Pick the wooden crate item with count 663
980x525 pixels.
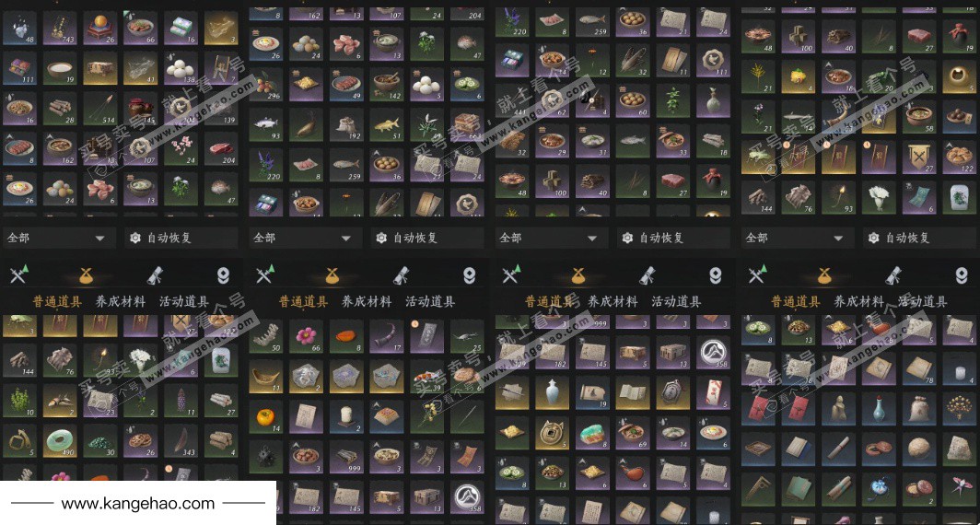(466, 123)
